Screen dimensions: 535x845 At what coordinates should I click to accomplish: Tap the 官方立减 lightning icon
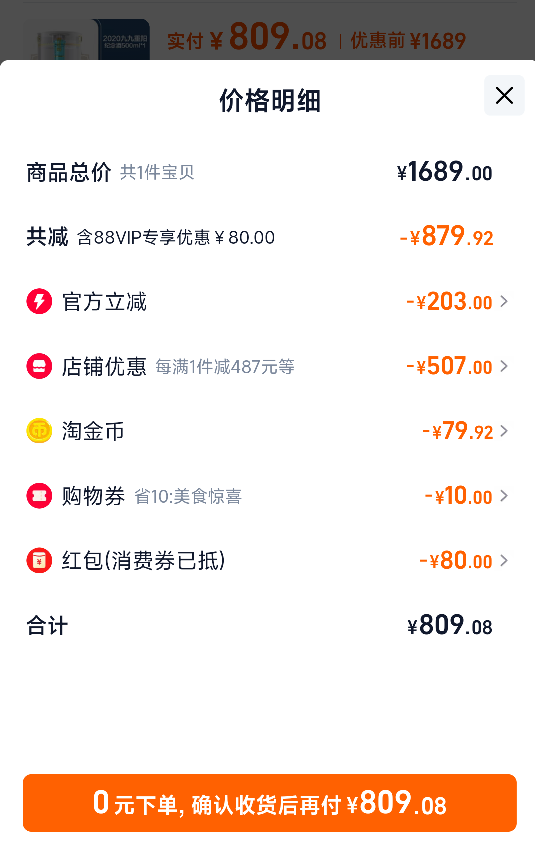39,301
